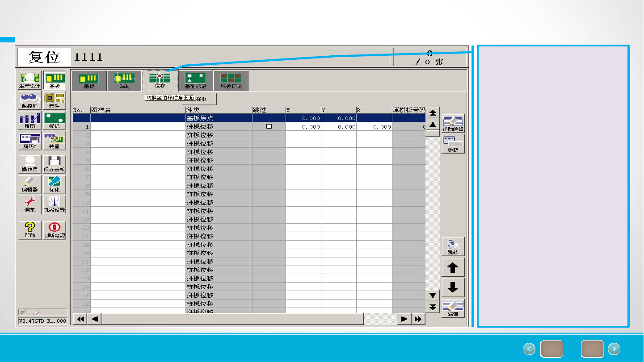This screenshot has width=644, height=362.
Task: Select the 拼板位移 cell in row 10
Action: [x=219, y=203]
